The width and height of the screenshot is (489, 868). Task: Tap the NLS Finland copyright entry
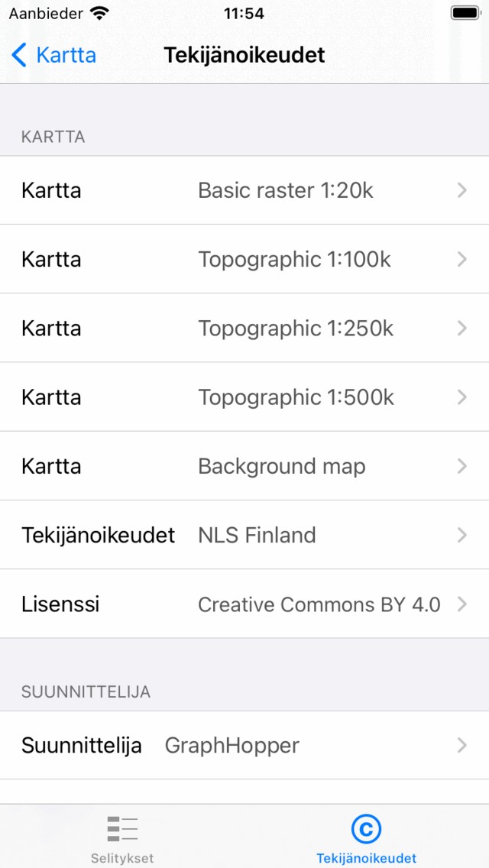click(x=257, y=535)
